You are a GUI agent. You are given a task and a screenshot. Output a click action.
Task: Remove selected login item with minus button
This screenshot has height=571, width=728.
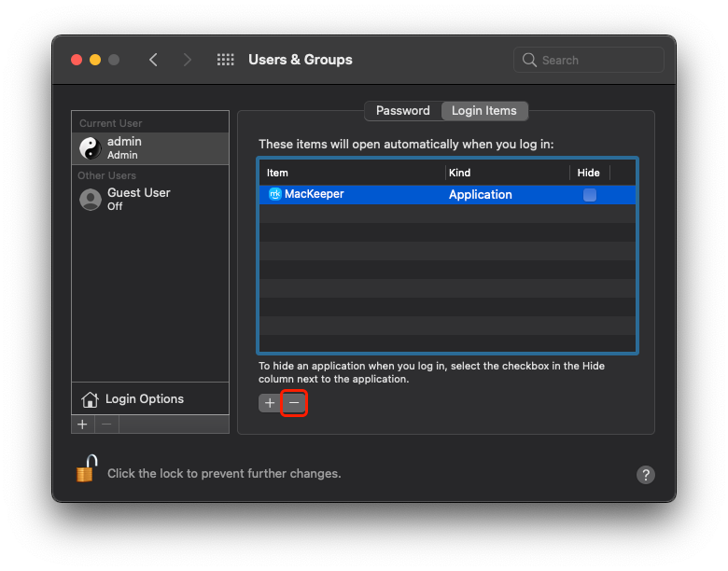tap(294, 403)
